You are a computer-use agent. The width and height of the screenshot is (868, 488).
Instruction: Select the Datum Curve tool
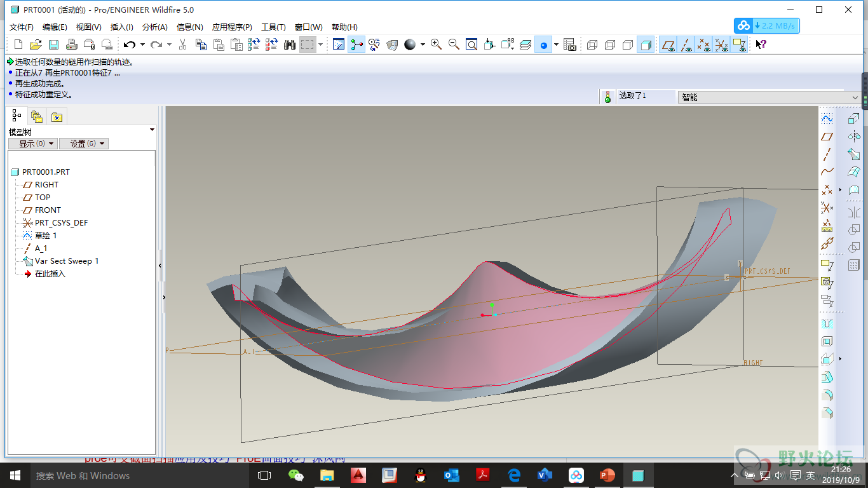tap(827, 172)
